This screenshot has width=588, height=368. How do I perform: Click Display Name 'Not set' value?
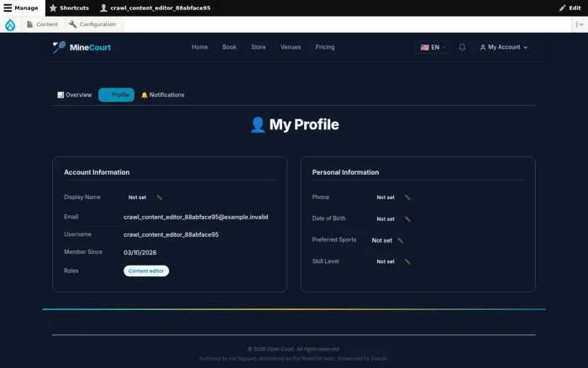(x=137, y=197)
